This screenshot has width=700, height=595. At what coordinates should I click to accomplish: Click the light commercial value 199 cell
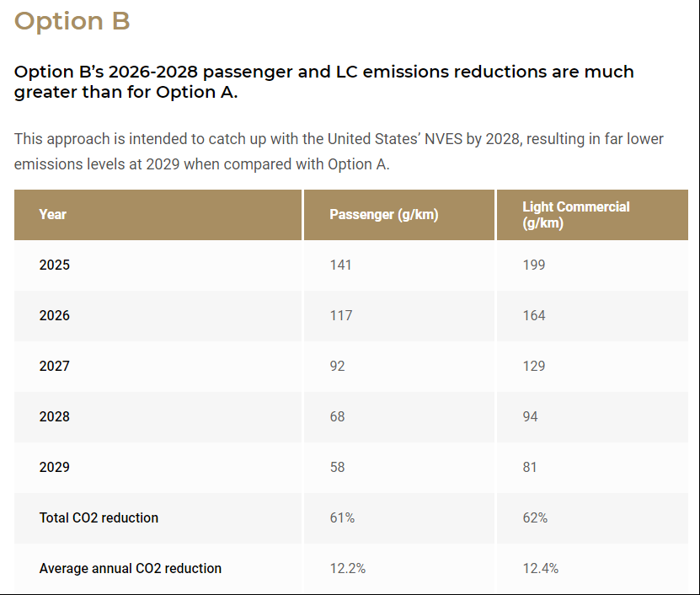(533, 265)
